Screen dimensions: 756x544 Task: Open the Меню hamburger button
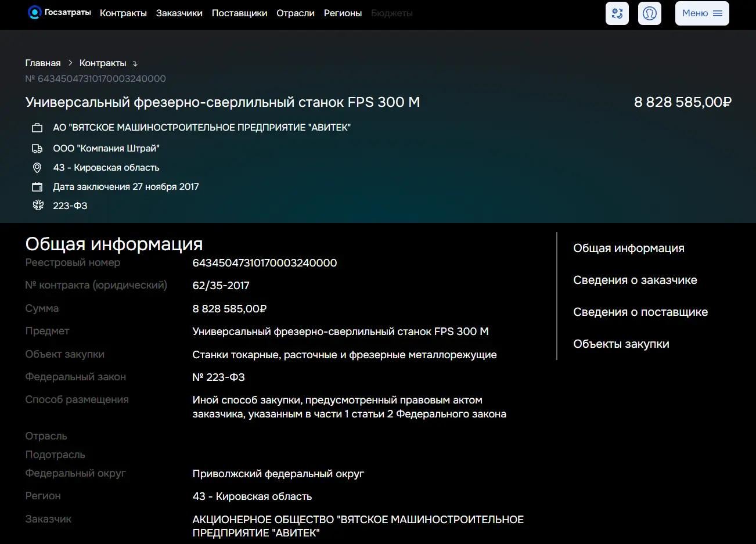tap(702, 13)
